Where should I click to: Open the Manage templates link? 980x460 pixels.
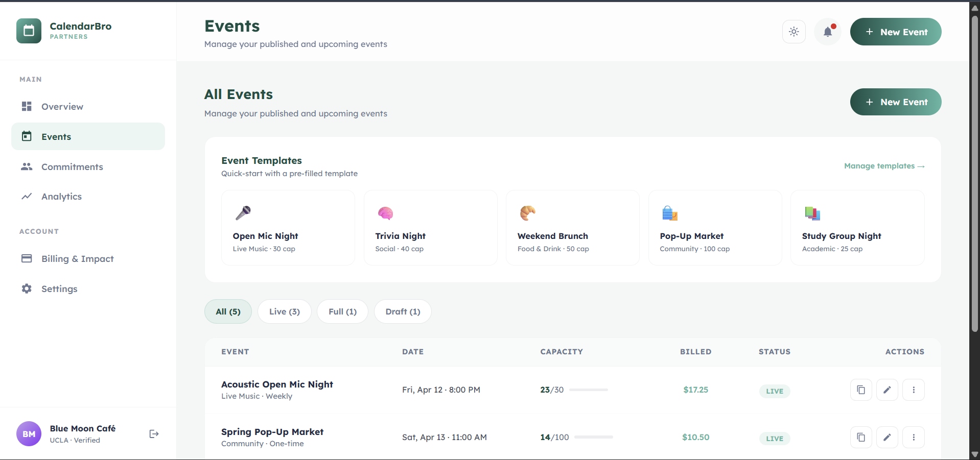pyautogui.click(x=884, y=166)
